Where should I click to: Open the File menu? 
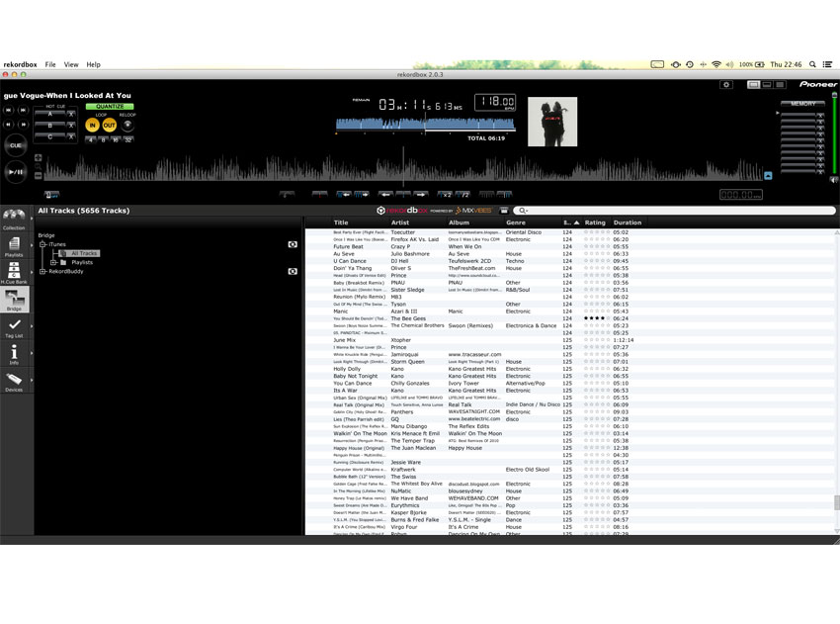pos(50,64)
